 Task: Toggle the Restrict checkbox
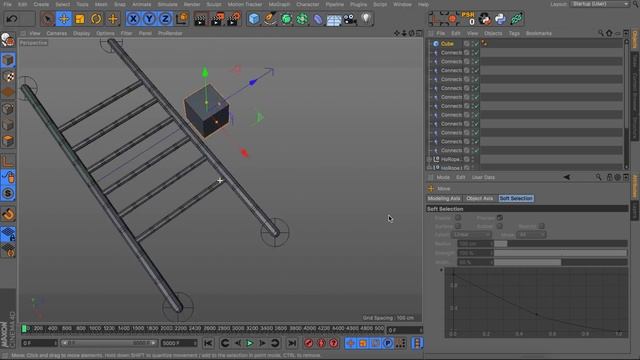(x=541, y=226)
